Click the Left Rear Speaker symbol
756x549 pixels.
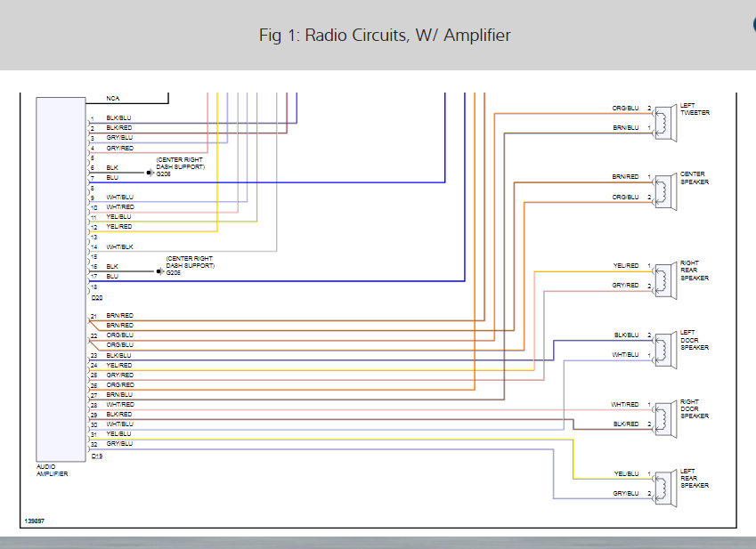tap(665, 488)
